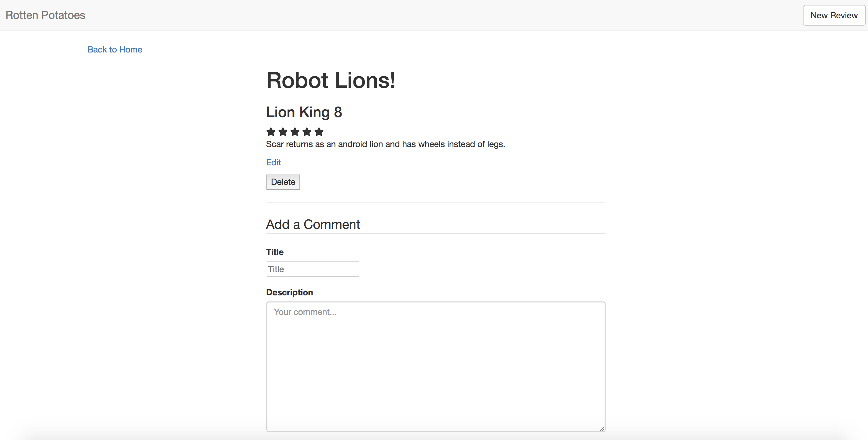Click the middle star of the rating
The height and width of the screenshot is (440, 868).
pyautogui.click(x=295, y=132)
